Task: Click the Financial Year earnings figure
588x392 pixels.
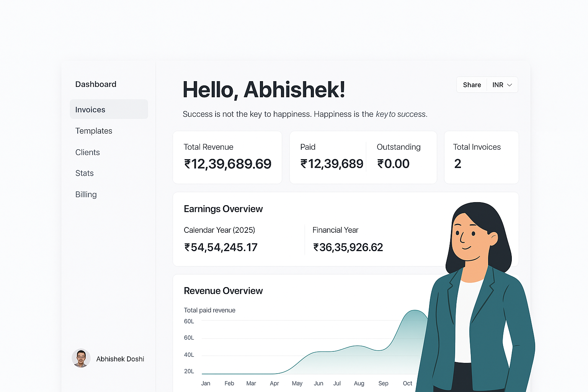Action: pyautogui.click(x=348, y=247)
